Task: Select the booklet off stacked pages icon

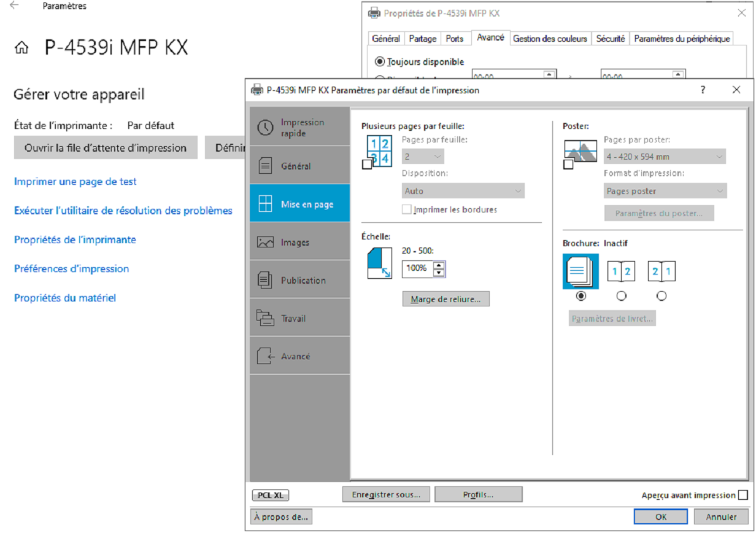Action: 580,271
